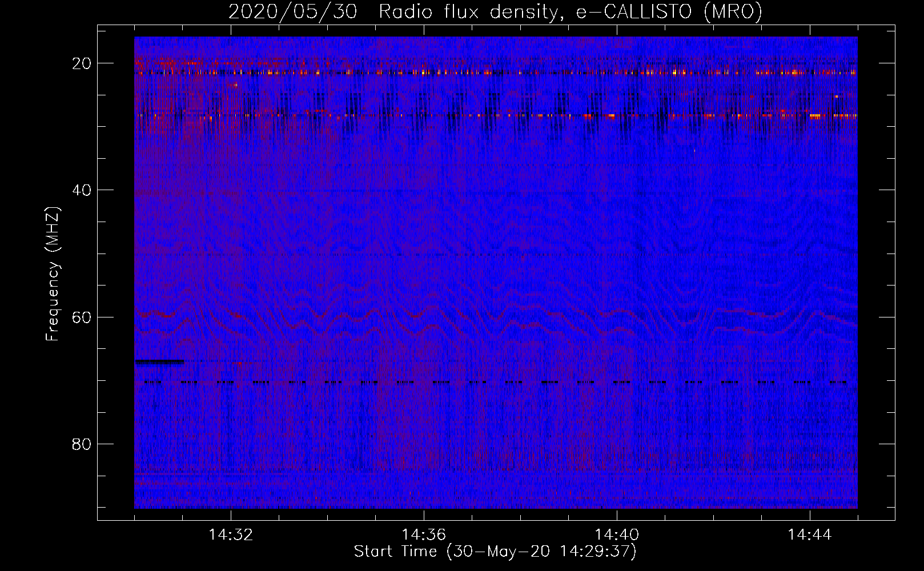Click the 'Frequency (MHZ)' axis label

point(53,274)
